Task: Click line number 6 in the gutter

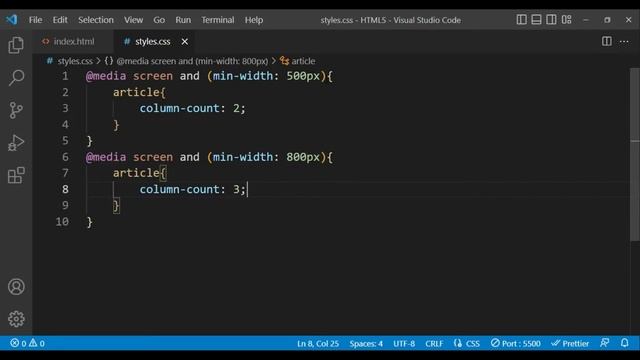Action: coord(65,157)
